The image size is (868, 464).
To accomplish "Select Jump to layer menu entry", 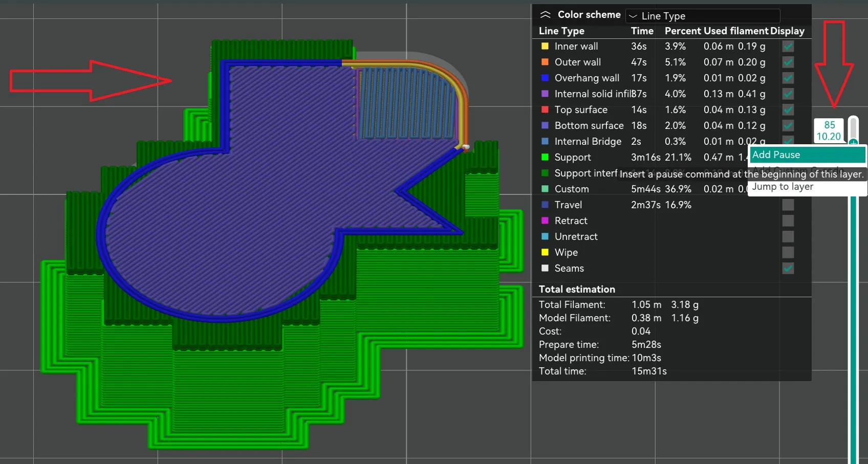I will click(808, 187).
